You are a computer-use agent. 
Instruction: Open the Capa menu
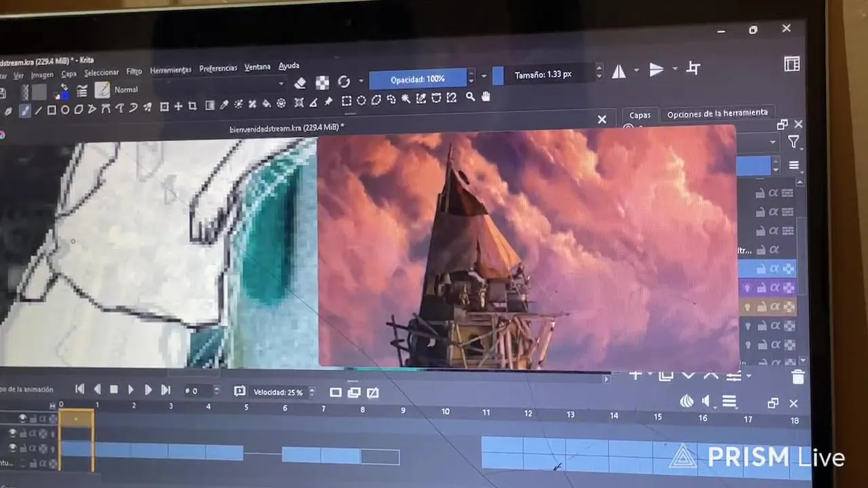click(68, 74)
